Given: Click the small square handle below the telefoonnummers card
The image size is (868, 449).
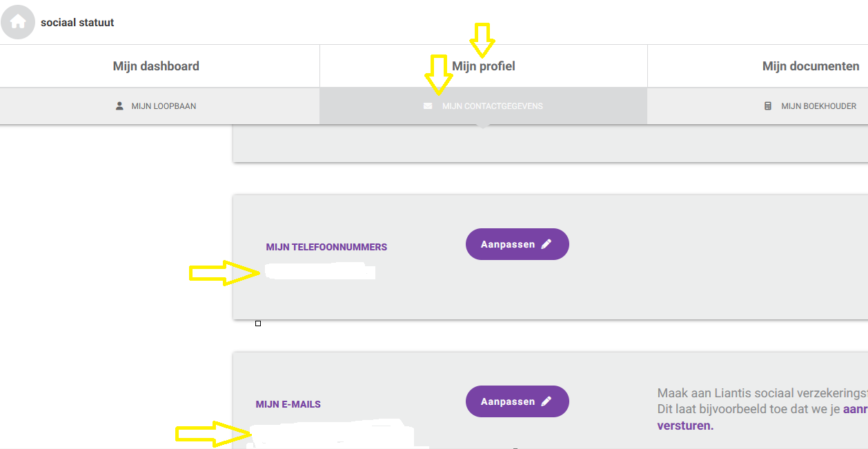Looking at the screenshot, I should pos(258,323).
